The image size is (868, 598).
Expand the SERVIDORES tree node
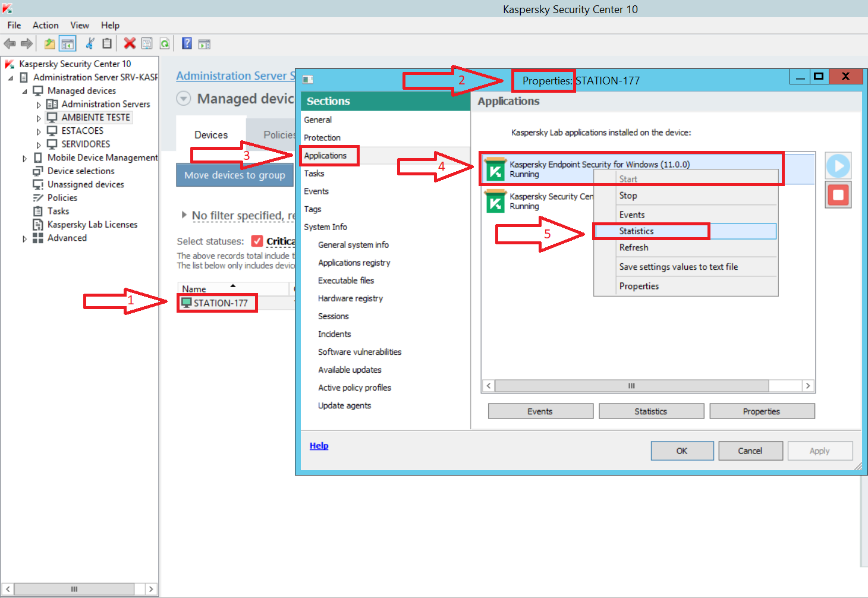pos(39,145)
